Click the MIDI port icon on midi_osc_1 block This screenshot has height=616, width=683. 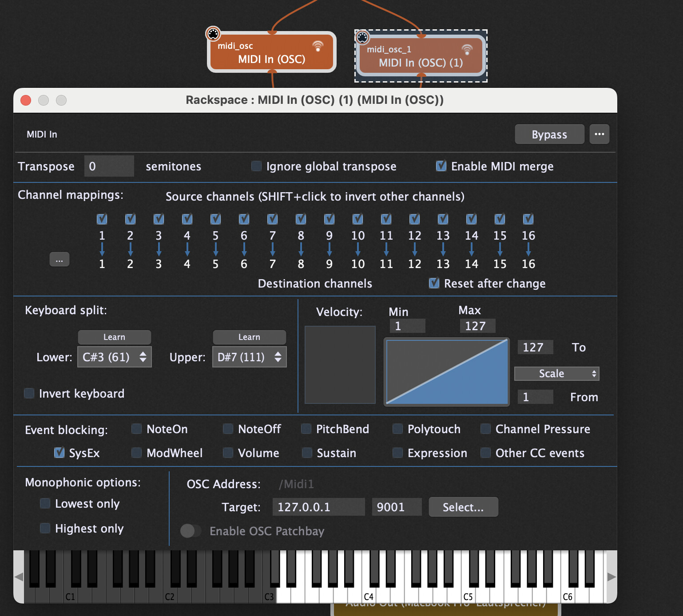(362, 37)
